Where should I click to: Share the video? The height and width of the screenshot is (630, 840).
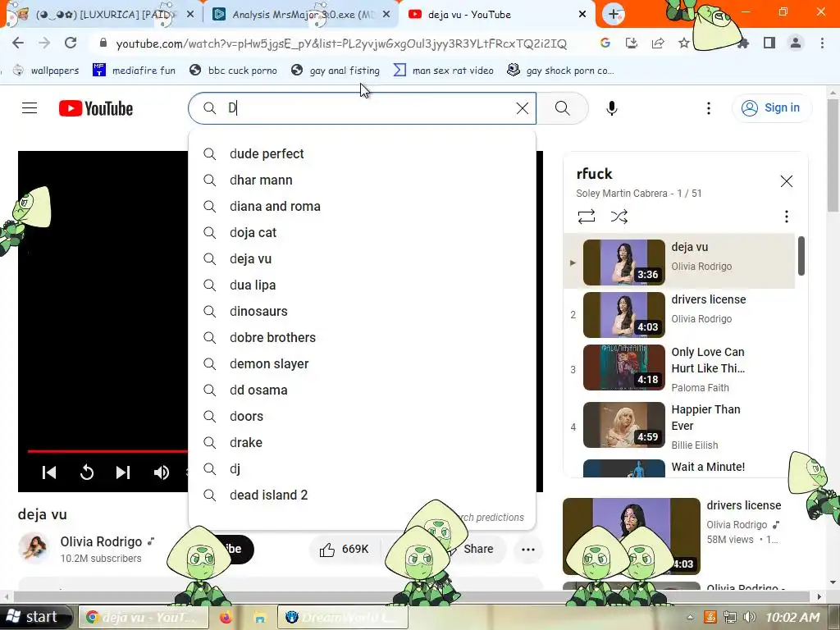478,549
